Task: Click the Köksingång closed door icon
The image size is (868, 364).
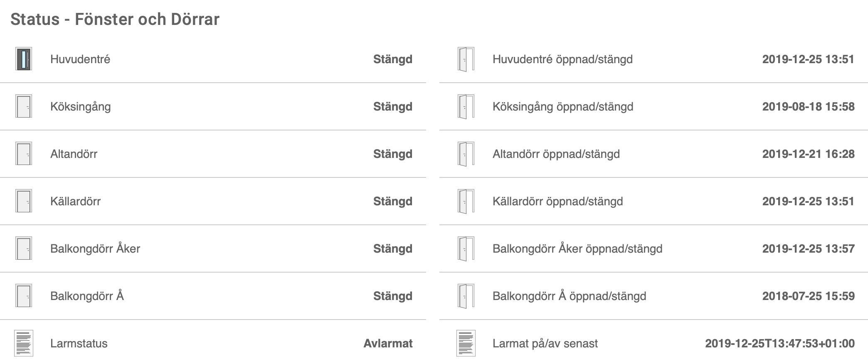Action: [24, 106]
